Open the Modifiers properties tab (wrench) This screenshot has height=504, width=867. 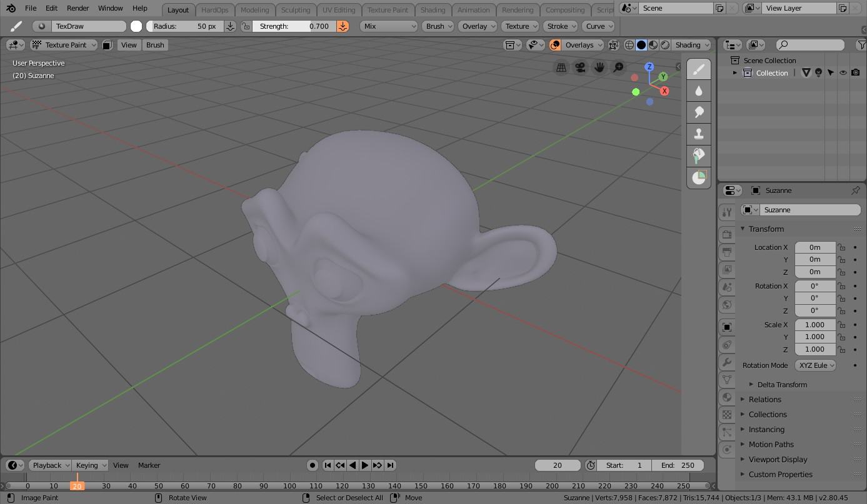pyautogui.click(x=726, y=362)
